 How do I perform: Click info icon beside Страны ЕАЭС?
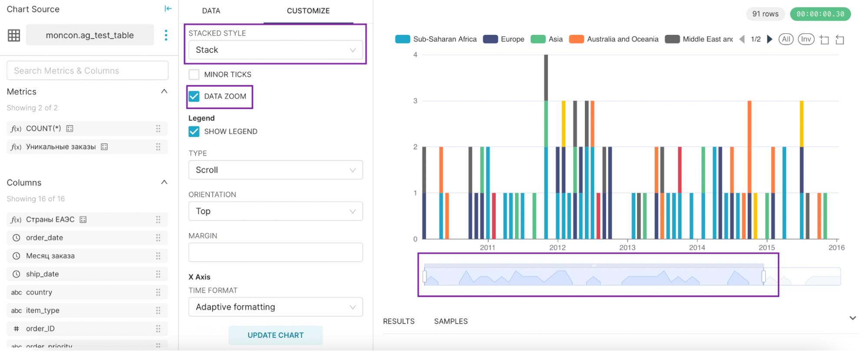83,220
